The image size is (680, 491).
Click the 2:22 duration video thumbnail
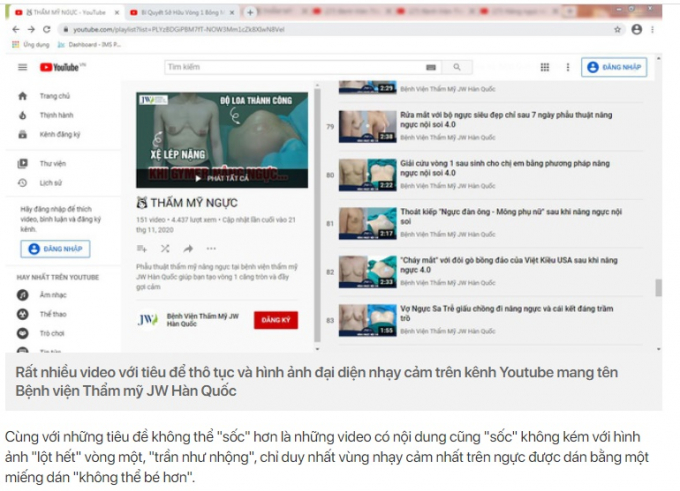click(x=367, y=175)
